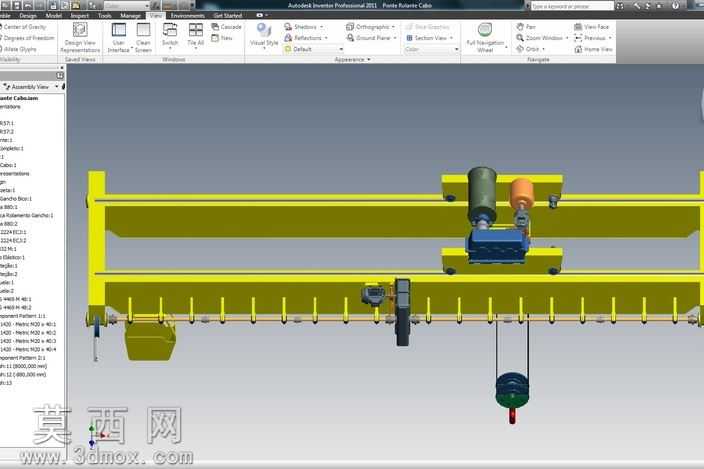Cascade the open windows
Image resolution: width=704 pixels, height=469 pixels.
(x=226, y=27)
